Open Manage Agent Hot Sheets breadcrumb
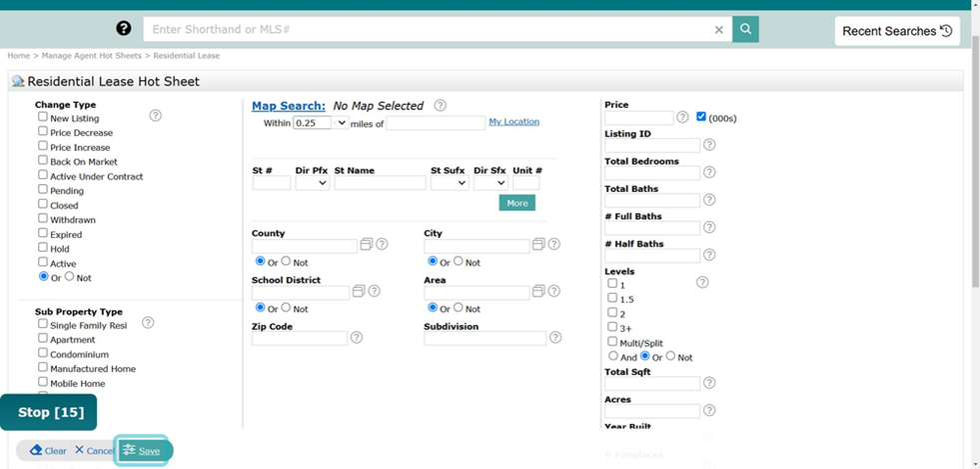Image resolution: width=980 pixels, height=469 pixels. tap(91, 56)
